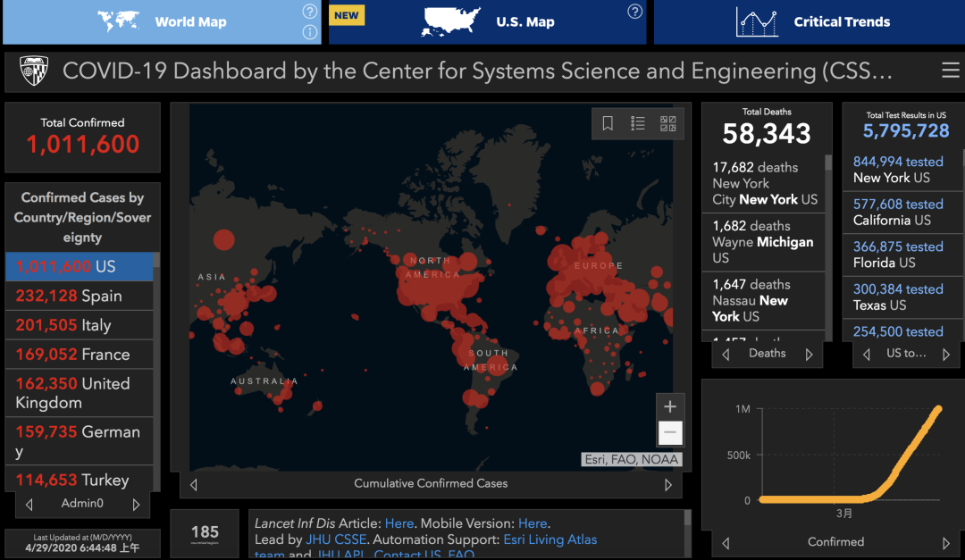
Task: Click left arrow beside Confirmed chart label
Action: pyautogui.click(x=726, y=543)
